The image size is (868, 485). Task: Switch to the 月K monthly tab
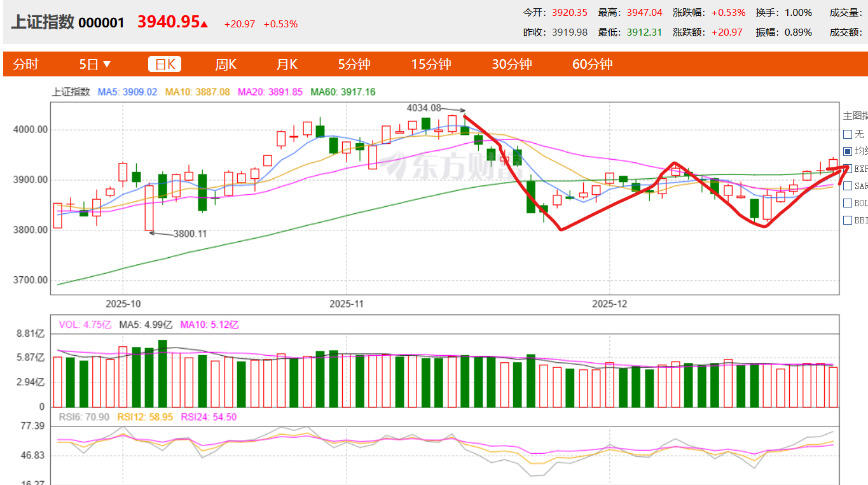pyautogui.click(x=287, y=64)
